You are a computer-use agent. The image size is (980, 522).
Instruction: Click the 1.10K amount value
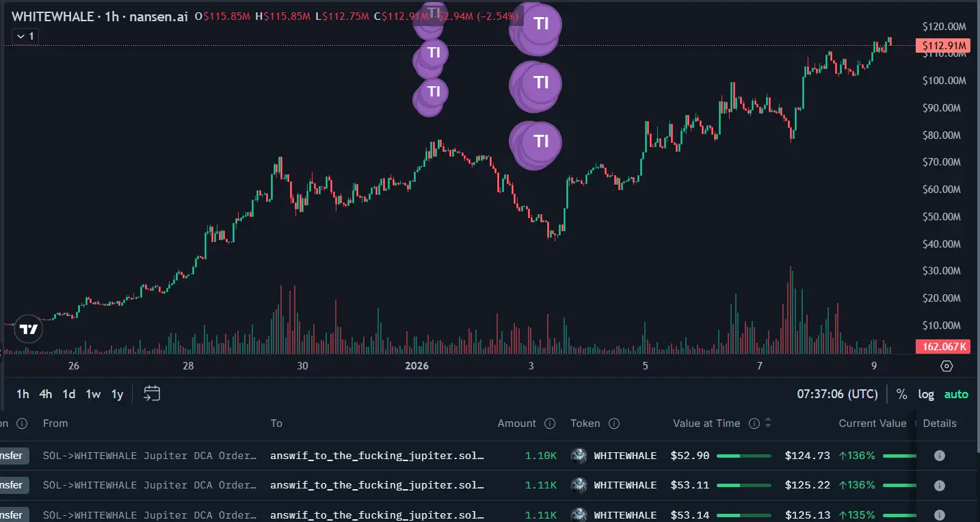point(541,456)
